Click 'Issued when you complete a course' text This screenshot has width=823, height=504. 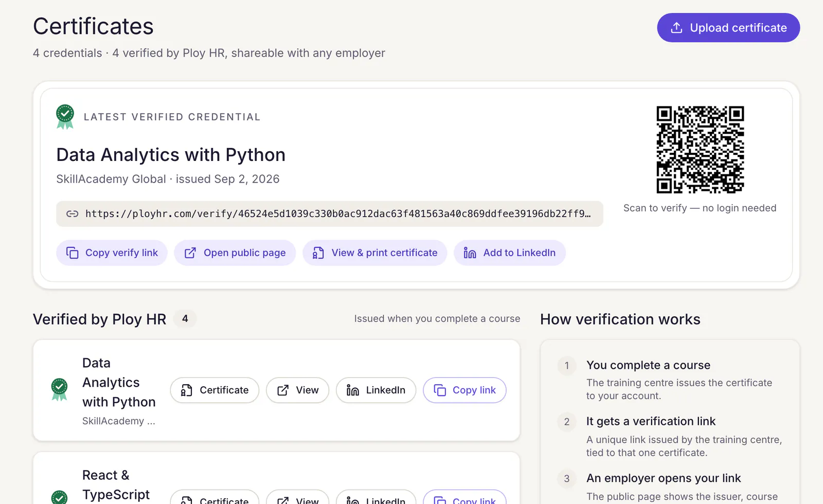point(437,319)
